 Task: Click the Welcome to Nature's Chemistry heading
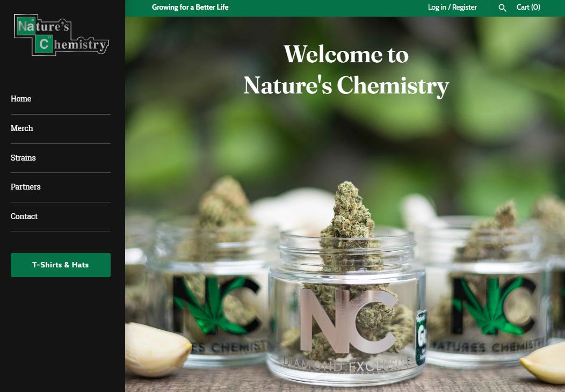[x=346, y=70]
